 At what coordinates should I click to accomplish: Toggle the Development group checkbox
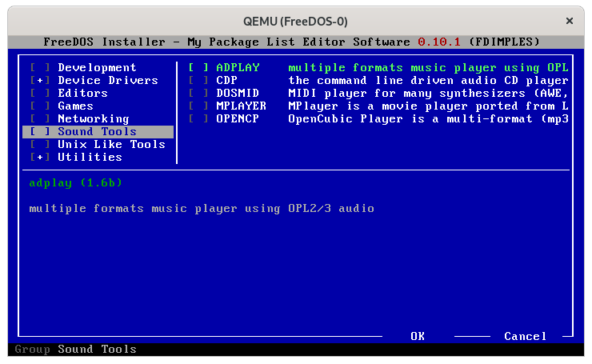pyautogui.click(x=39, y=68)
